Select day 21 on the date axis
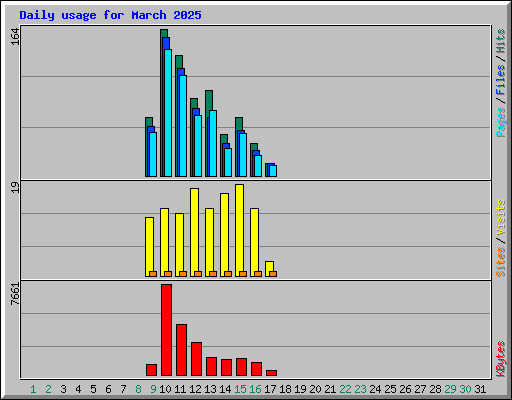Viewport: 512px width, 400px height. tap(330, 389)
